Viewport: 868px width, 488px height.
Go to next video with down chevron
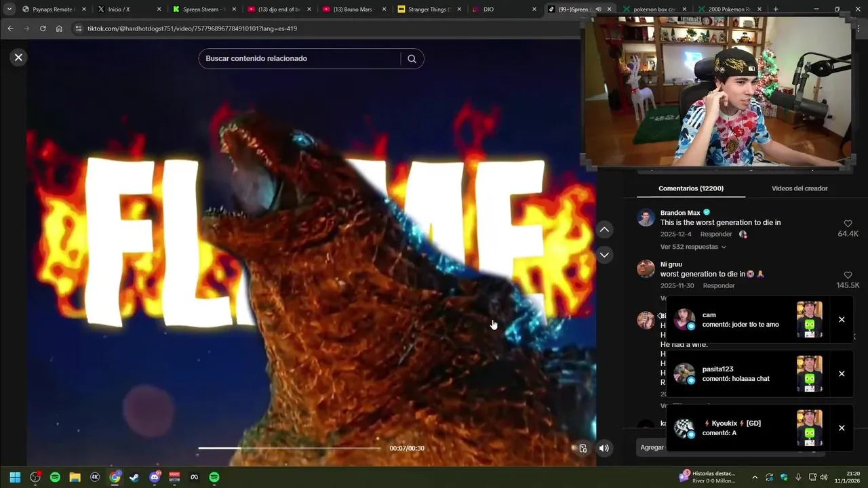point(604,255)
